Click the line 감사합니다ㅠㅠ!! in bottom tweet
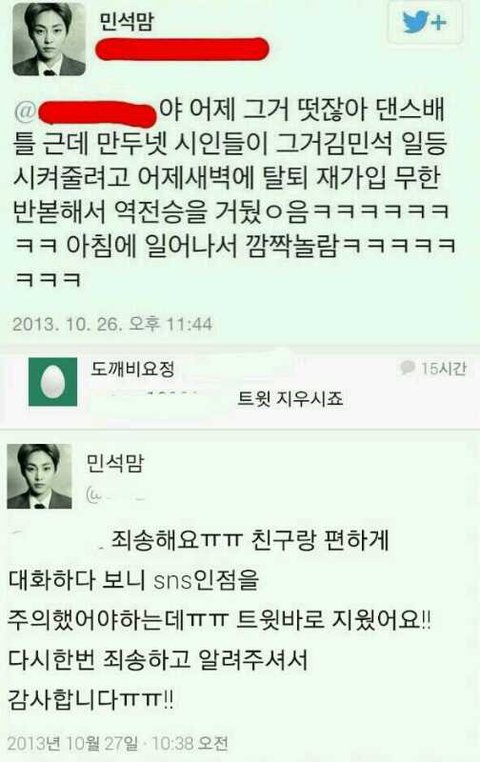Screen dimensions: 480x762 90,700
